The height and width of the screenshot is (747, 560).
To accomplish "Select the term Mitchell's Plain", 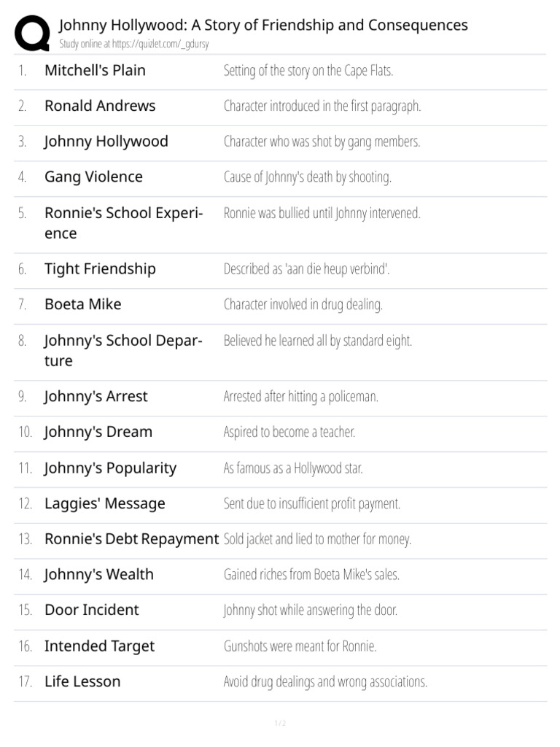I will point(95,71).
